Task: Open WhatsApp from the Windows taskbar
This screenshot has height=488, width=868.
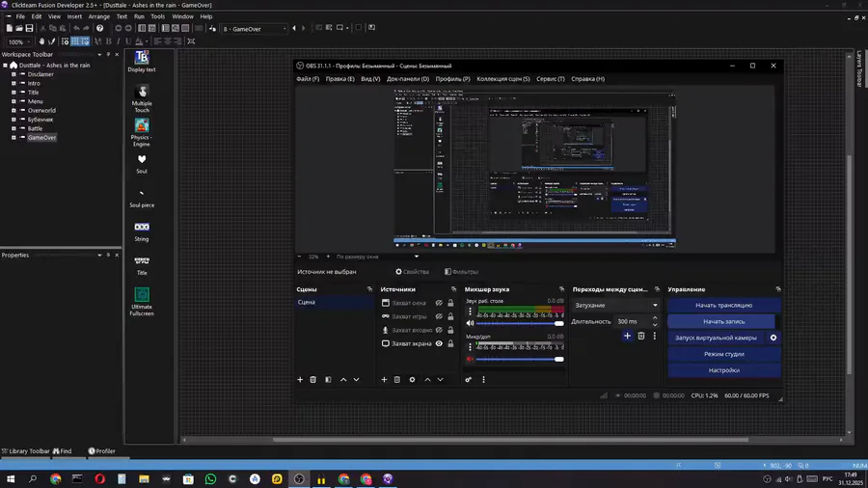Action: [210, 478]
